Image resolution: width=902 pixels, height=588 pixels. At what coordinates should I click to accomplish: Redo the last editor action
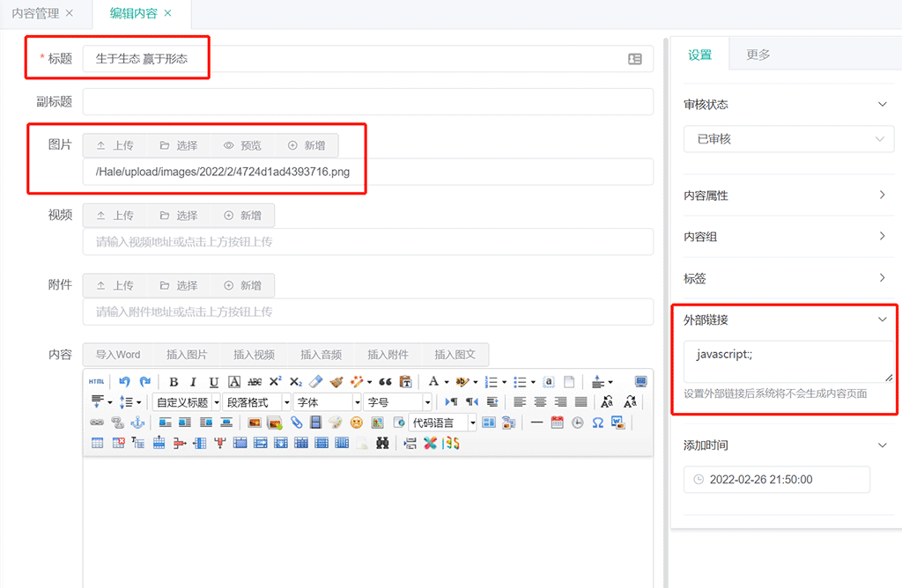click(x=145, y=382)
